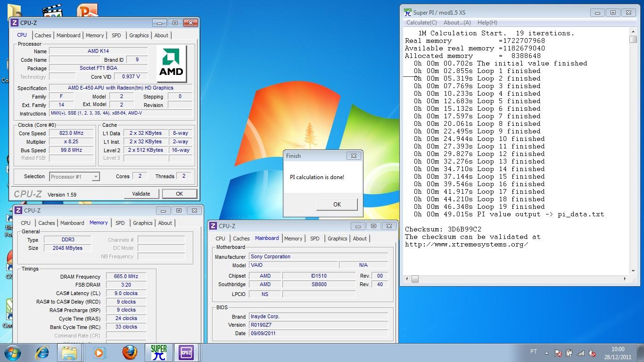644x362 pixels.
Task: Click the PT language indicator
Action: click(534, 352)
